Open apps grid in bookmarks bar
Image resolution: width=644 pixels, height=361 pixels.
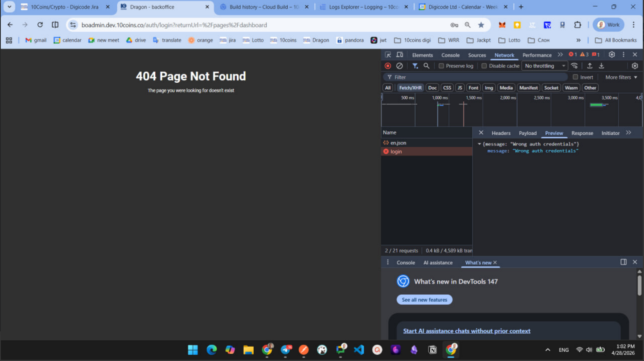tap(9, 40)
